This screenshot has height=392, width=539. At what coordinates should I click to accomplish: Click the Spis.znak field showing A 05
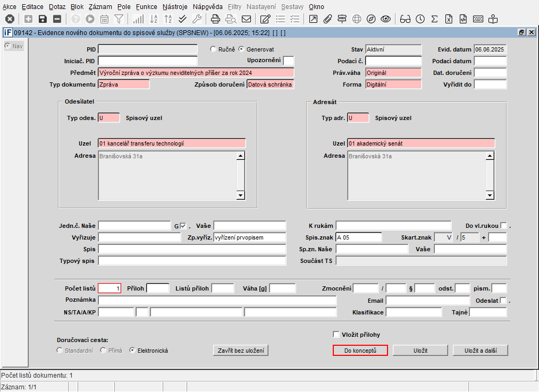[358, 237]
